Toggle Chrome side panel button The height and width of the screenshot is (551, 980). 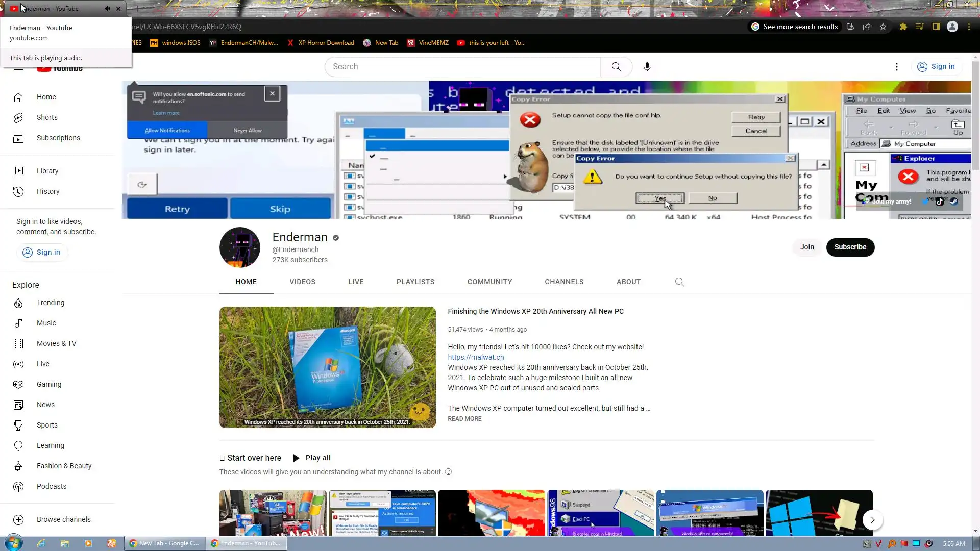coord(936,27)
